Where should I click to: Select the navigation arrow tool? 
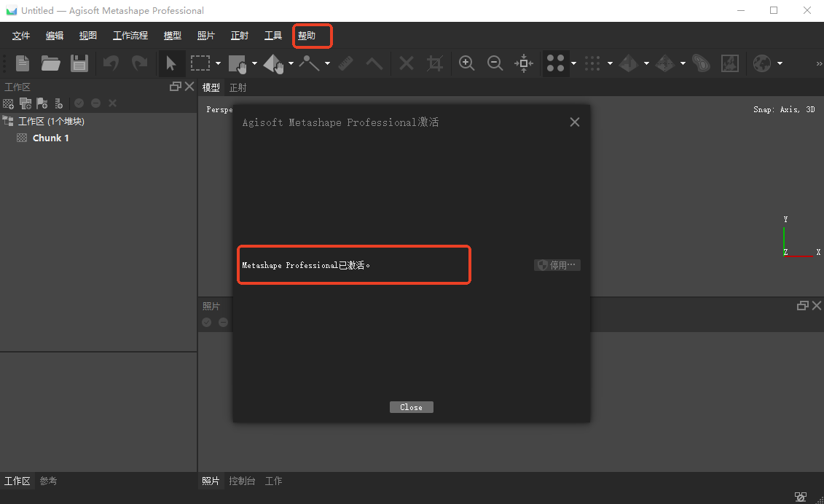171,63
